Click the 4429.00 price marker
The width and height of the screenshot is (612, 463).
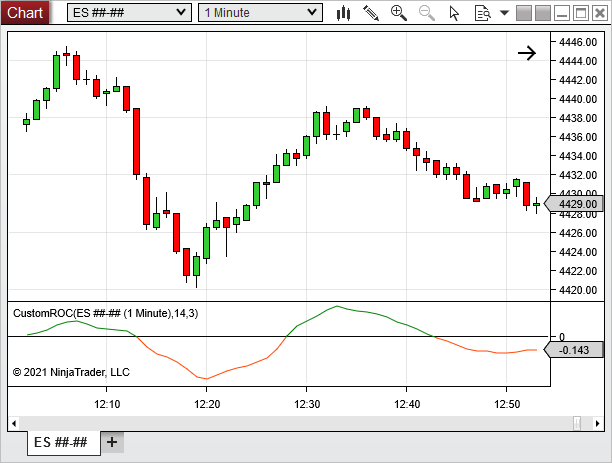tap(578, 204)
